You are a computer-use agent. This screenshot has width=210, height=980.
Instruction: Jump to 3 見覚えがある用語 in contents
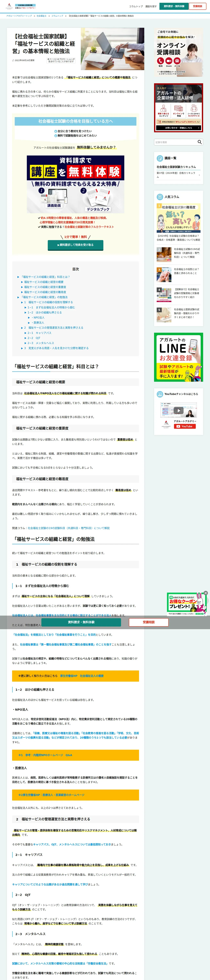click(56, 348)
